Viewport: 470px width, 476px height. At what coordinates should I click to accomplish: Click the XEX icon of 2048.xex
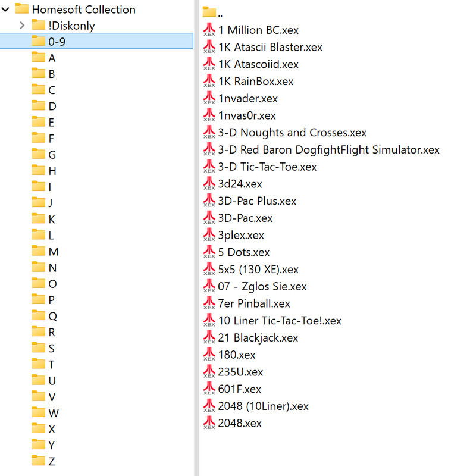(x=209, y=423)
